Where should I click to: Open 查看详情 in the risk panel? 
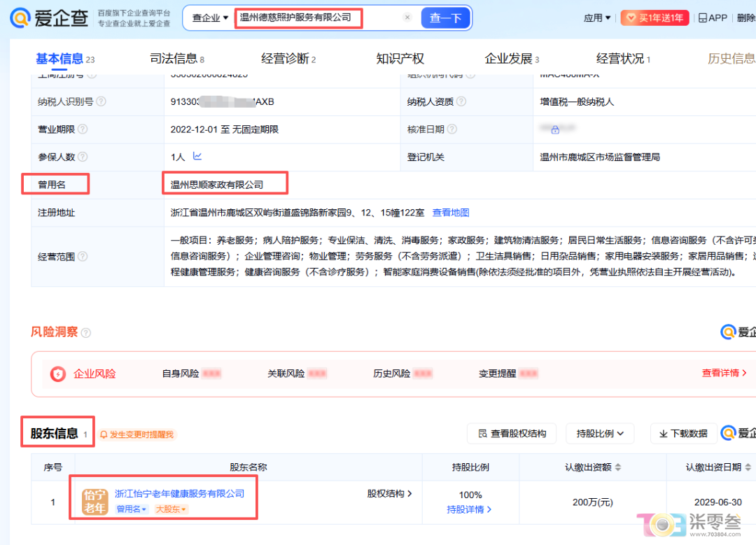click(724, 373)
